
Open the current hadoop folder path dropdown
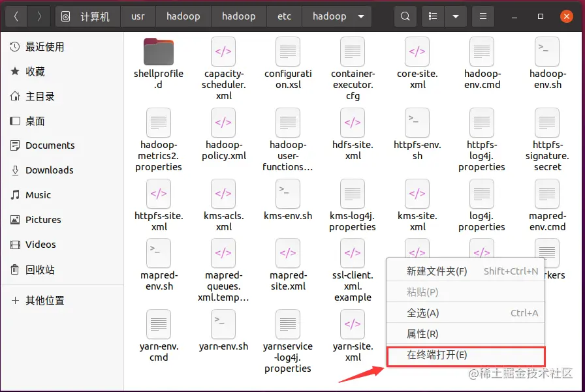[361, 16]
